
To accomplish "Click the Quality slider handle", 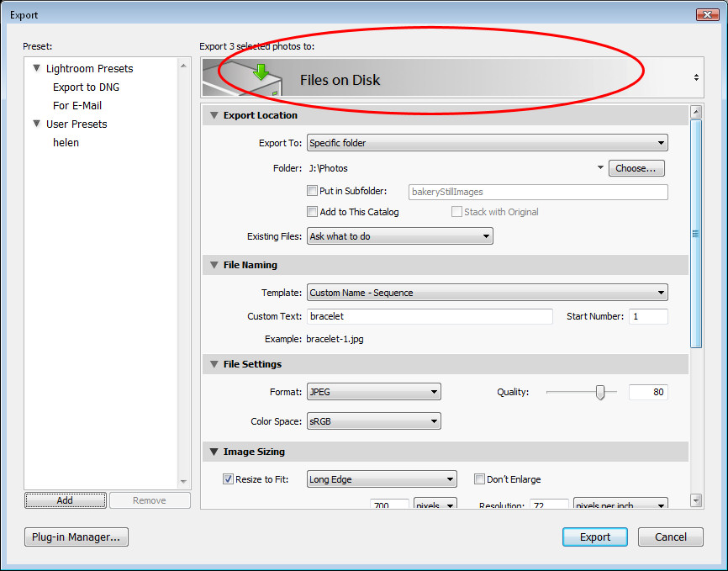I will (x=600, y=392).
